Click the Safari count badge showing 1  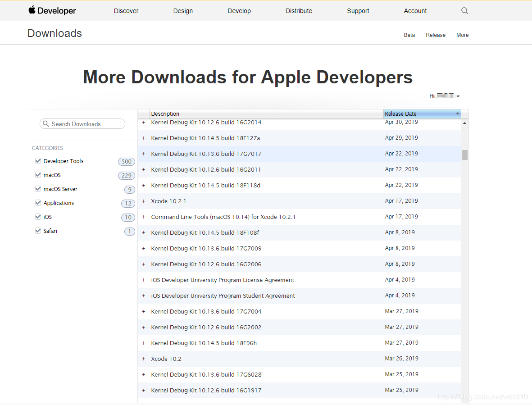129,231
